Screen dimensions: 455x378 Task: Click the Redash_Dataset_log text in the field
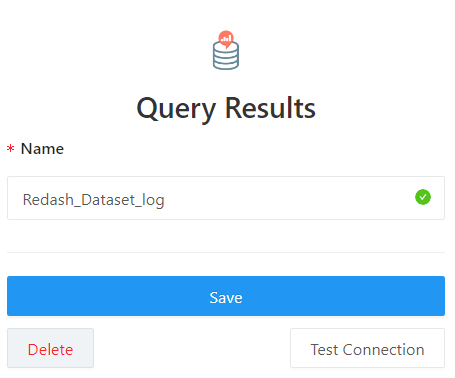[93, 200]
